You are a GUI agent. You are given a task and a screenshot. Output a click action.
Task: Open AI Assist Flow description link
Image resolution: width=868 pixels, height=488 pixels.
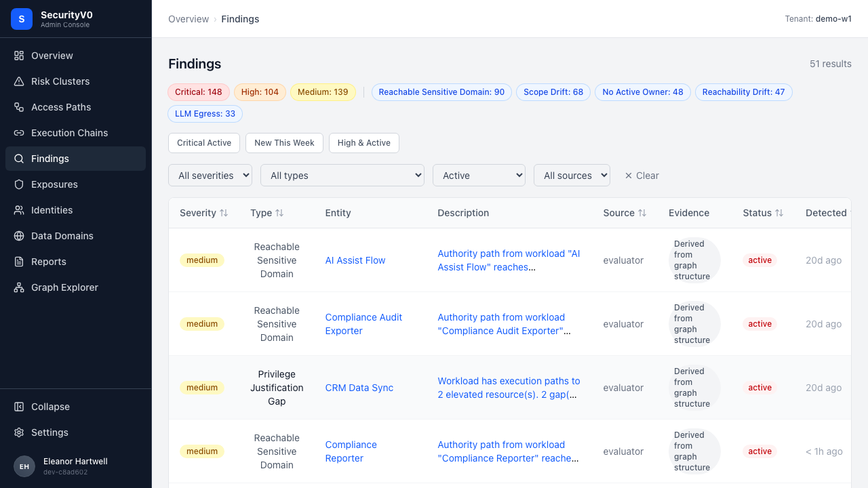click(x=509, y=260)
